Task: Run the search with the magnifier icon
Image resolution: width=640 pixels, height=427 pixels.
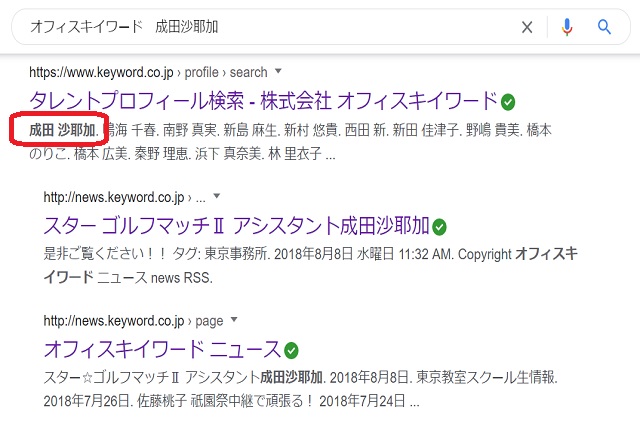Action: point(604,27)
